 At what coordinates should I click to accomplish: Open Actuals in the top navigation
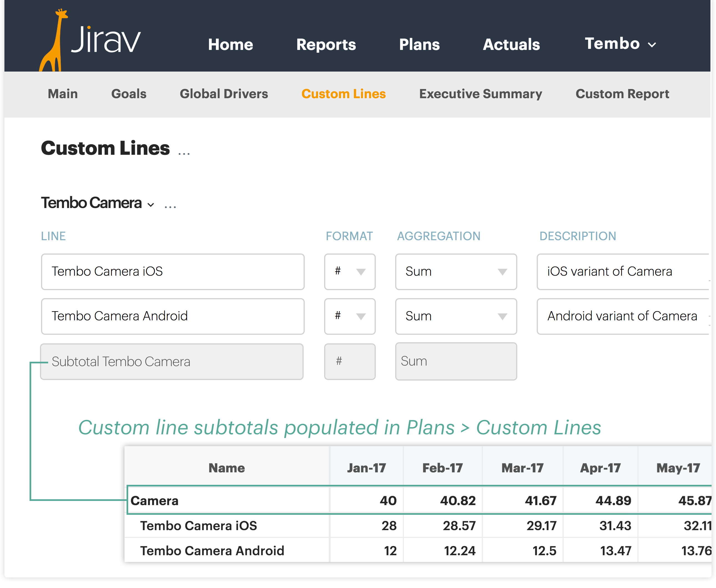point(511,44)
